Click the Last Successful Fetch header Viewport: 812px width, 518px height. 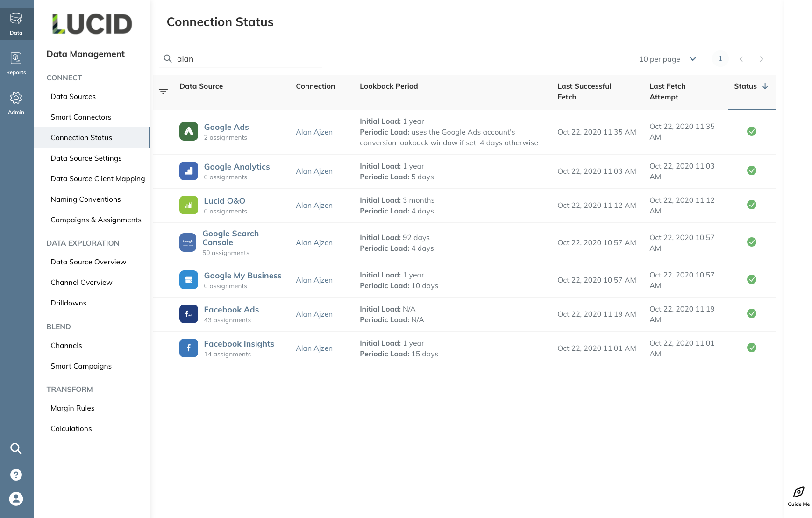[584, 92]
